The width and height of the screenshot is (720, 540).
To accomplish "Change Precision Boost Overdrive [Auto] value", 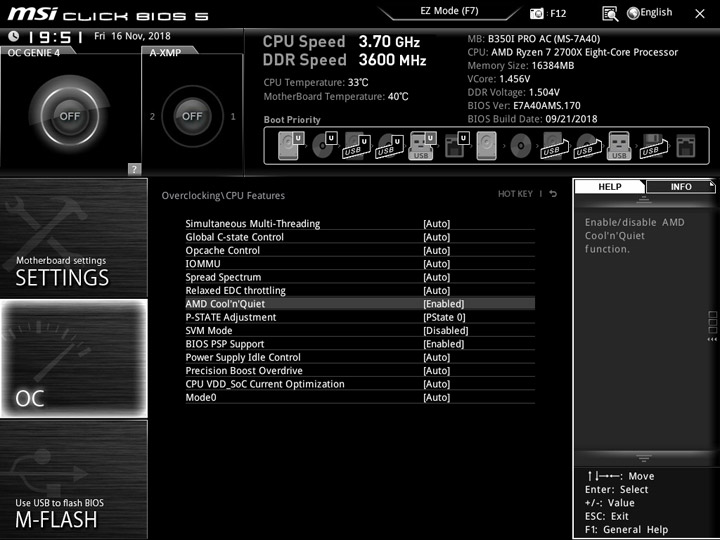I will coord(436,370).
